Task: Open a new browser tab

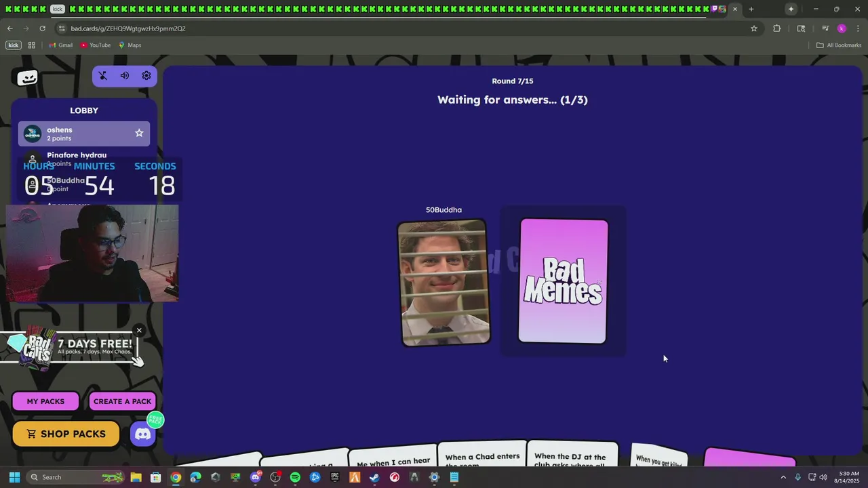Action: pyautogui.click(x=751, y=9)
